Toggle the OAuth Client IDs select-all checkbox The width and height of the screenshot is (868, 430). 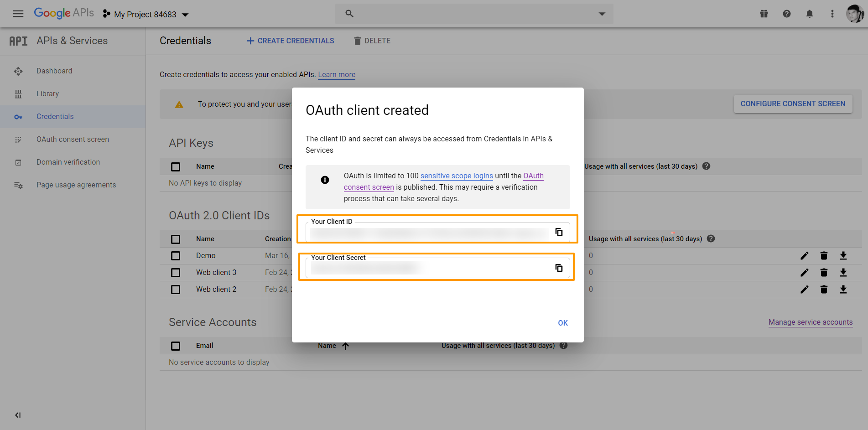(x=176, y=239)
